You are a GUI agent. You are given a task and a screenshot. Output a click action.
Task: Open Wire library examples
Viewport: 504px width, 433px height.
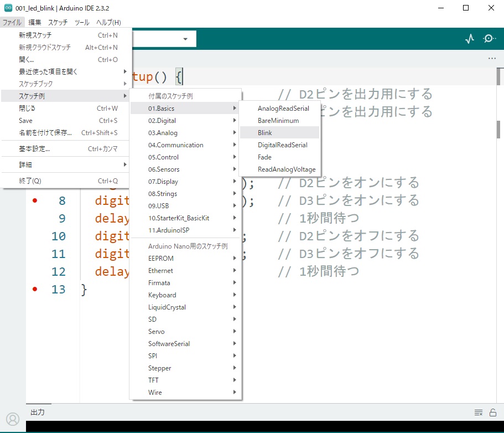(185, 393)
